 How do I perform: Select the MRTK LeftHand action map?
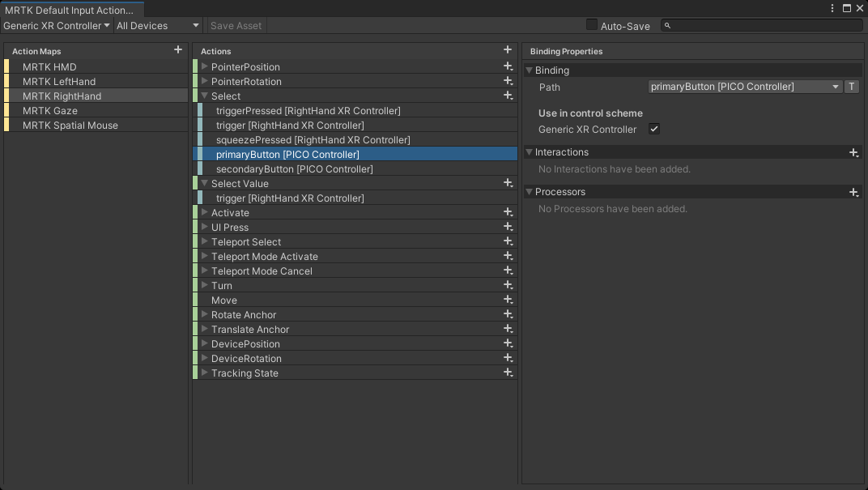(96, 81)
